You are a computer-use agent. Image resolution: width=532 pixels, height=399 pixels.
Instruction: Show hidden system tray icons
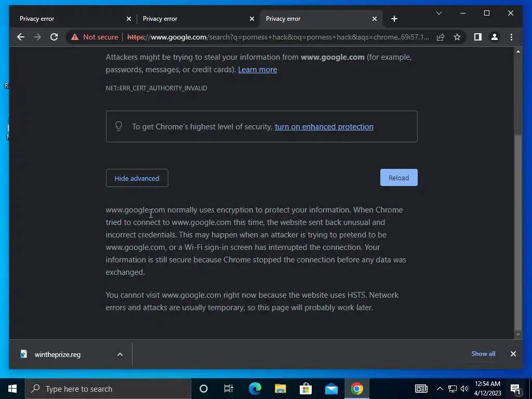(440, 389)
